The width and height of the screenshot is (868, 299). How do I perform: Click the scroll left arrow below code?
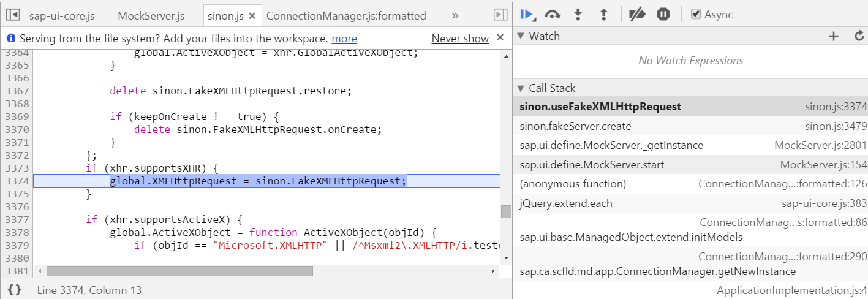click(40, 271)
